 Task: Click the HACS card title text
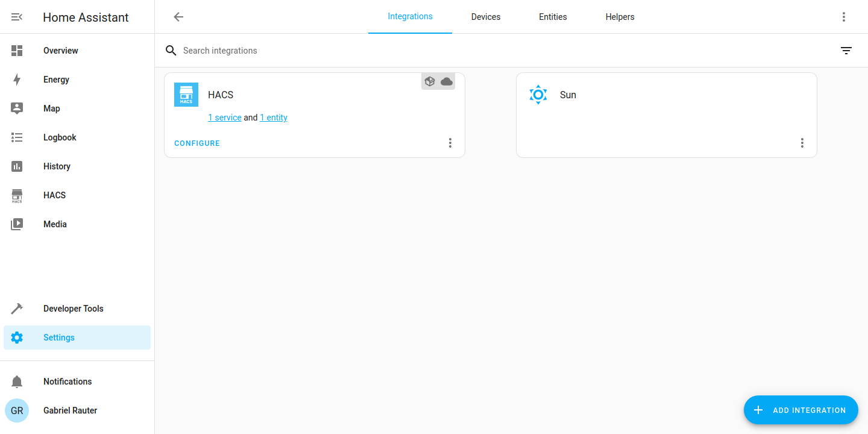coord(221,95)
